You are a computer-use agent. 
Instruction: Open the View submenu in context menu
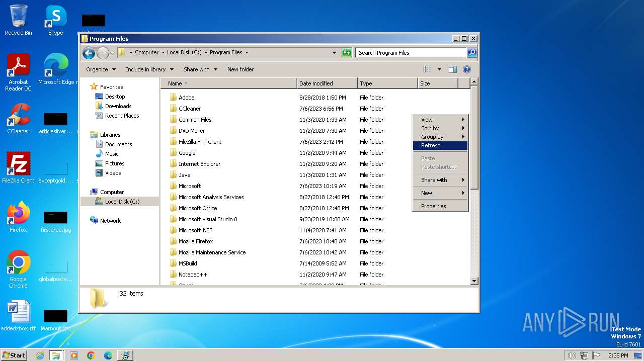(x=440, y=120)
